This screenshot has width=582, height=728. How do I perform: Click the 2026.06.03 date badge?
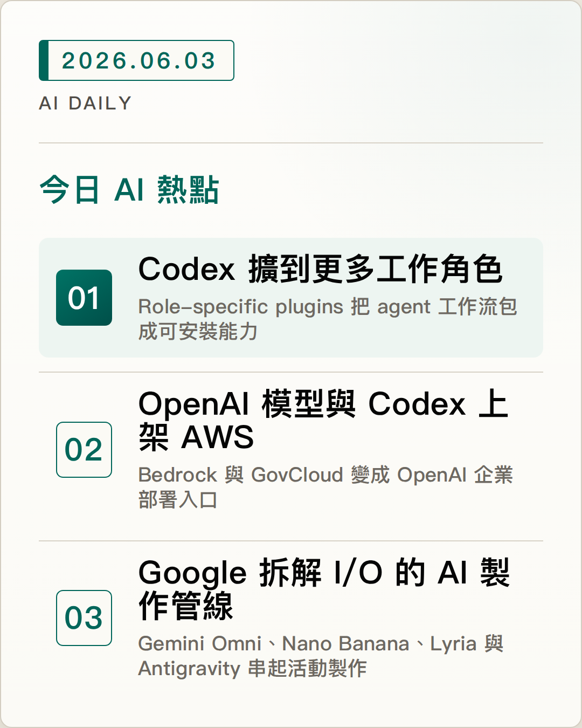click(136, 60)
